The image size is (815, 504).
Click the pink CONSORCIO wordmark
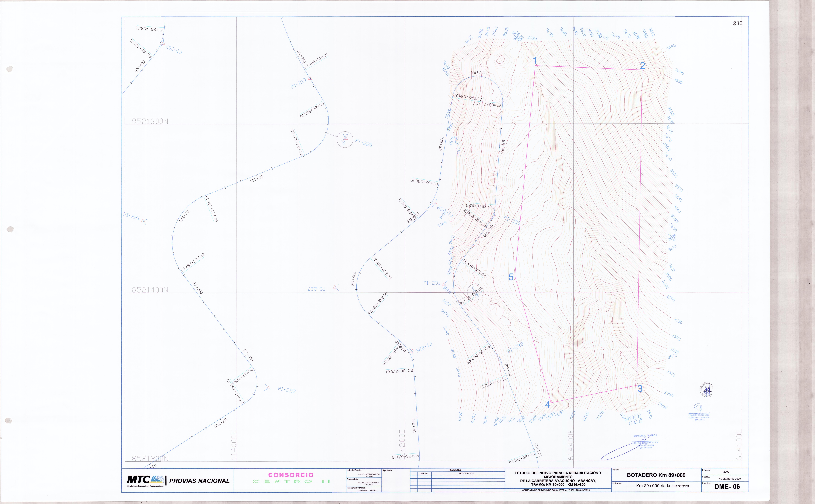pos(291,475)
